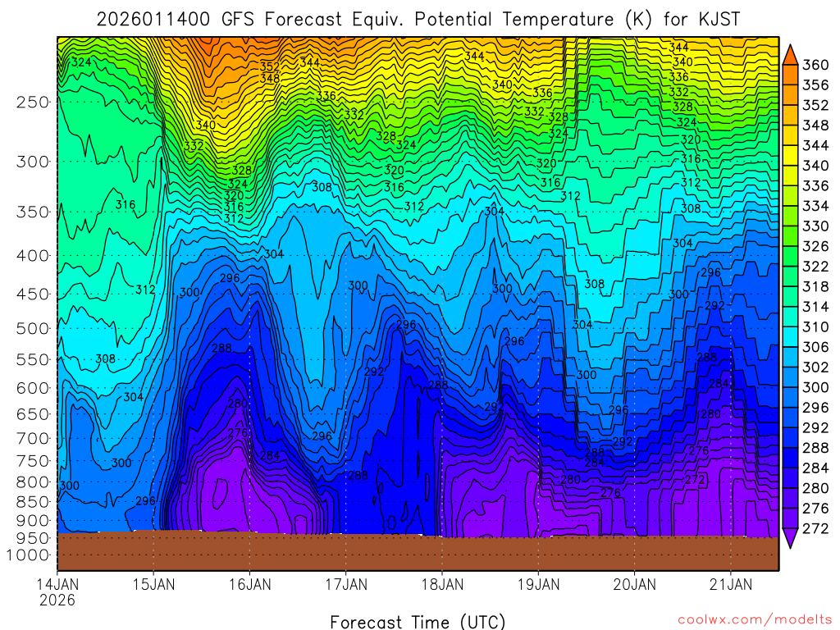The height and width of the screenshot is (630, 840).
Task: Click the 'Forecast Time (UTC)' axis caption
Action: (x=418, y=622)
